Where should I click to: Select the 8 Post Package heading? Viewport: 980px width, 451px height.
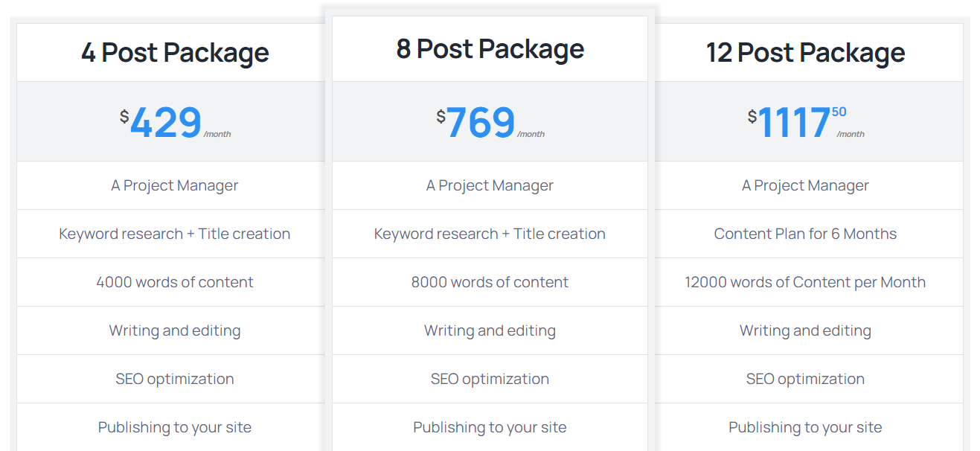click(x=490, y=49)
